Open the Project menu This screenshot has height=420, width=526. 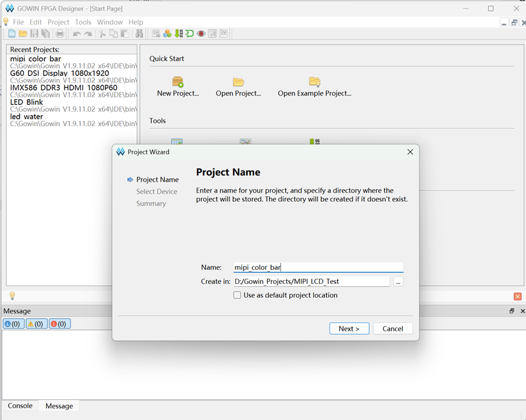[x=58, y=22]
